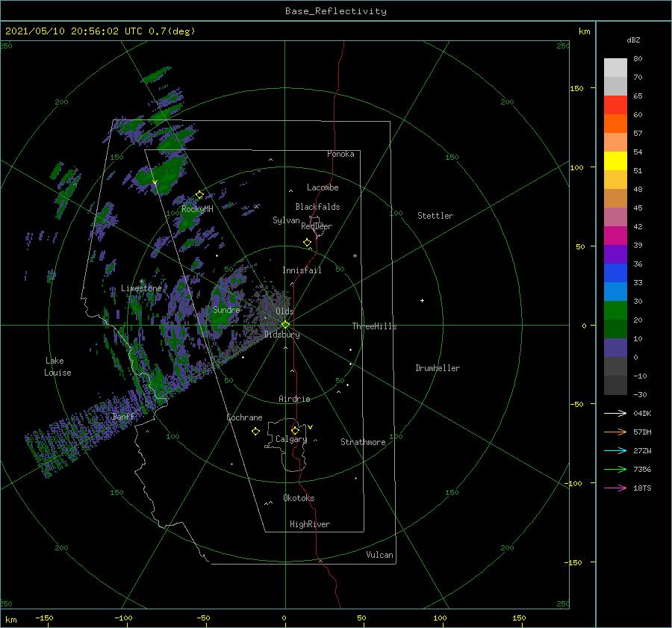Click the Base_Reflectivity title text

336,11
